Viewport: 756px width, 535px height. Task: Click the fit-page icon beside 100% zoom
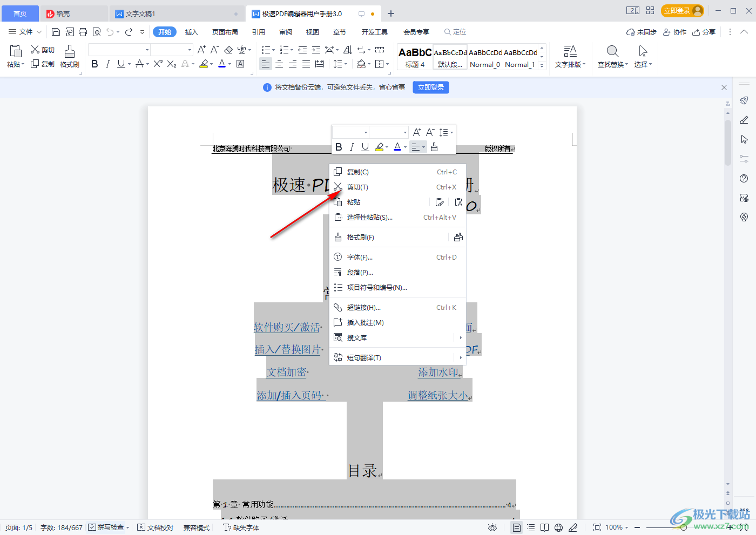[x=597, y=527]
